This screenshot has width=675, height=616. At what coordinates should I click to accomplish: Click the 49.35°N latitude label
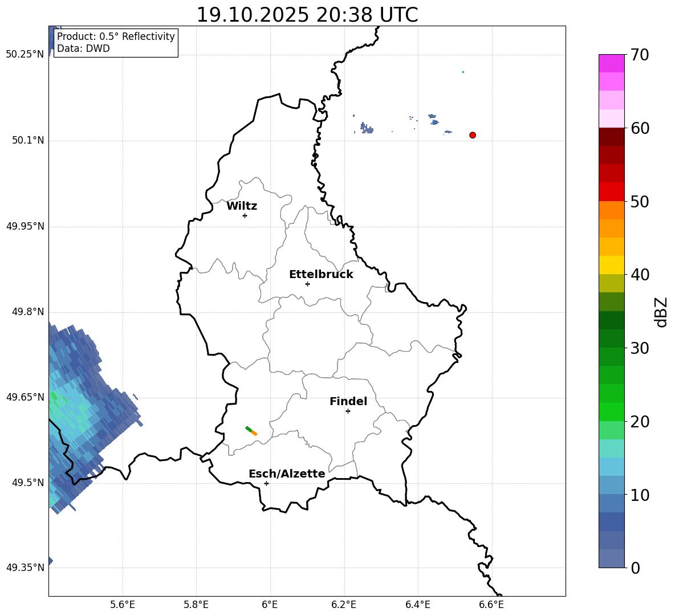point(25,568)
